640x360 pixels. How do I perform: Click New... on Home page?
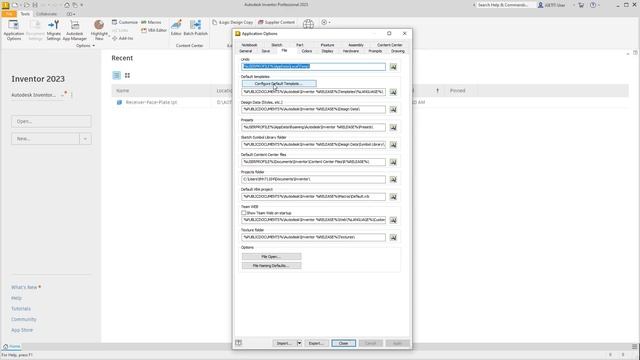click(x=45, y=139)
